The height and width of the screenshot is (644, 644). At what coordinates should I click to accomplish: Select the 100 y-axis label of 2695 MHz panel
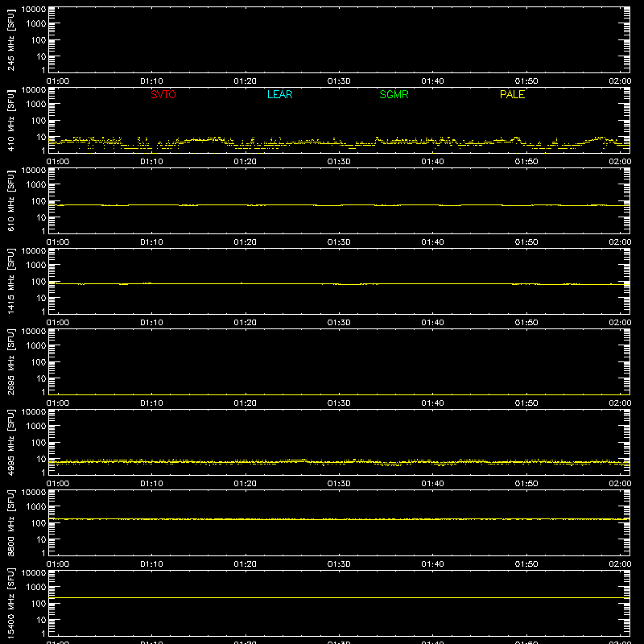click(x=39, y=361)
